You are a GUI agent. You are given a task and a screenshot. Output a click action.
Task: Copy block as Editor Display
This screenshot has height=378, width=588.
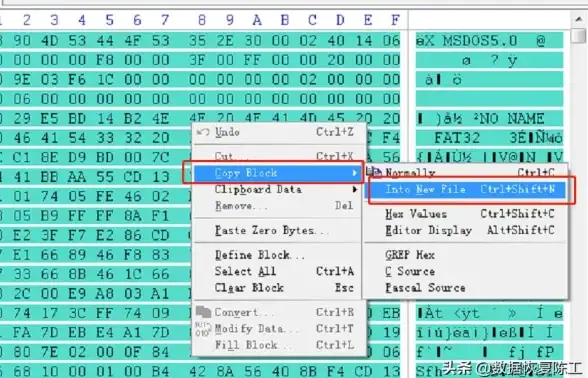[x=466, y=230]
